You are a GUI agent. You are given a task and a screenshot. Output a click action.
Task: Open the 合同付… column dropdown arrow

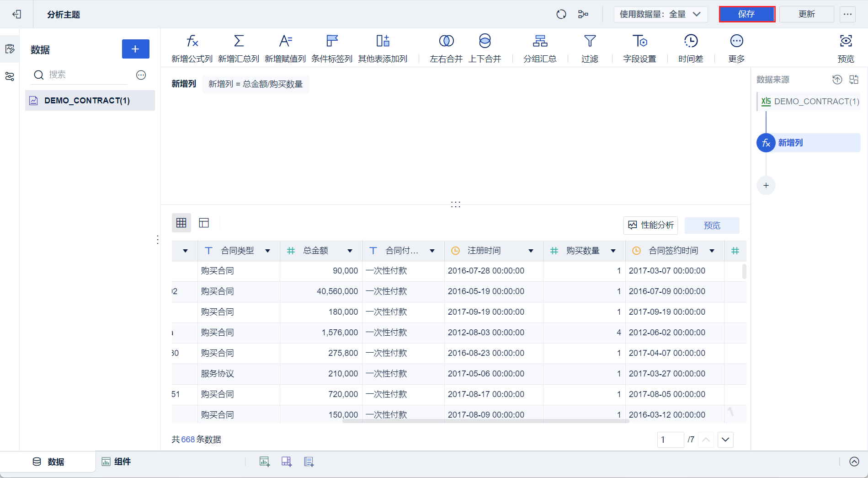(432, 251)
